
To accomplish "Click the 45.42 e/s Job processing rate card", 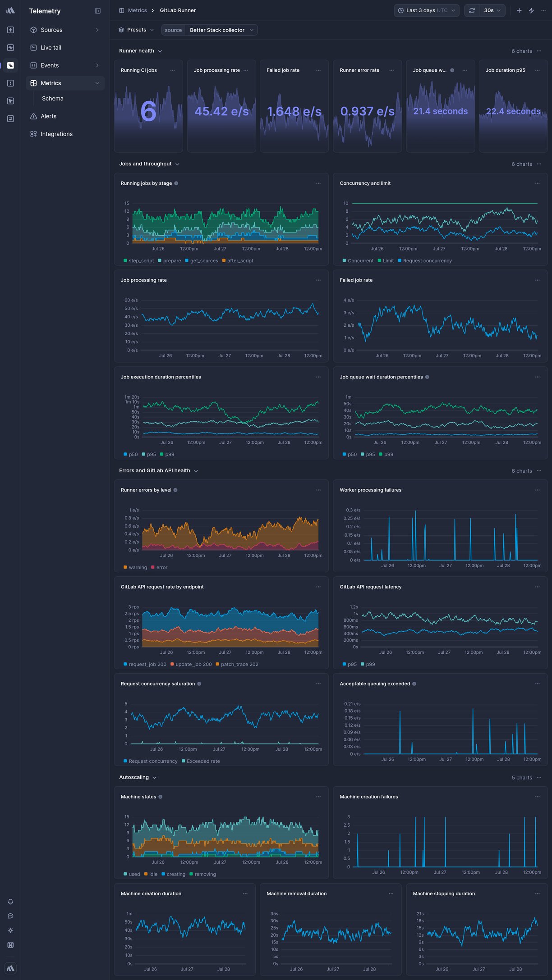I will click(x=221, y=106).
